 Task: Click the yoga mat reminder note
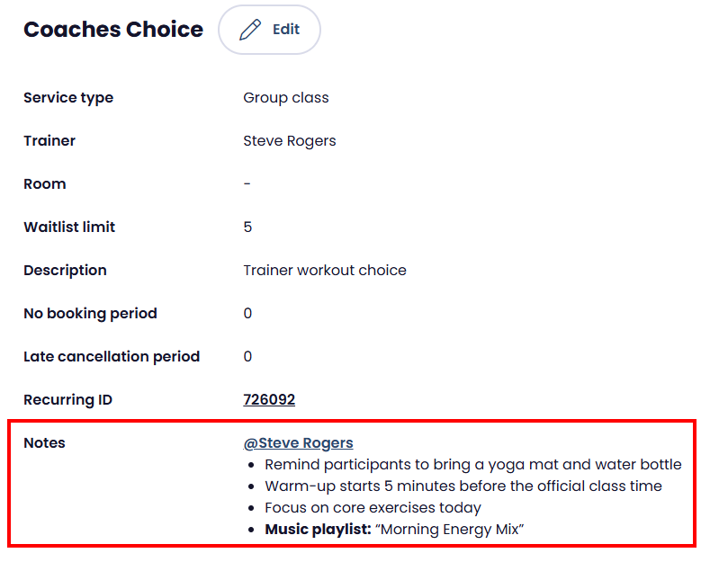point(472,465)
